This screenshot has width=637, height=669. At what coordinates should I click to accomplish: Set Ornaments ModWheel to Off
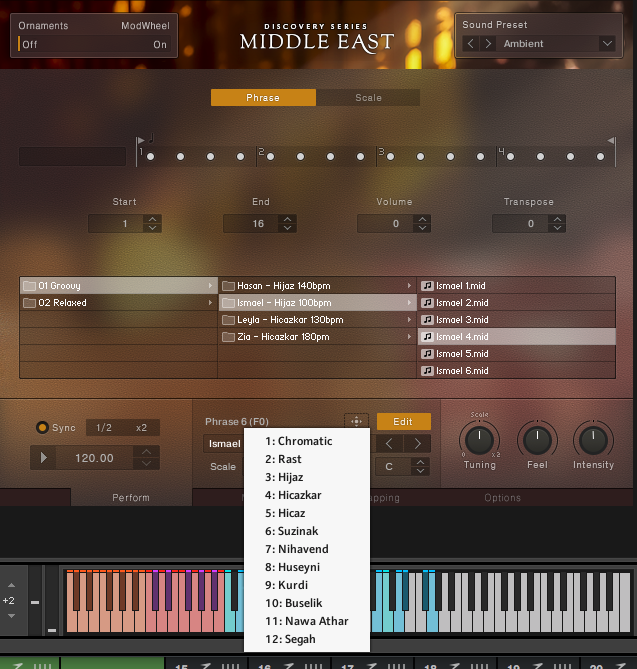point(29,44)
